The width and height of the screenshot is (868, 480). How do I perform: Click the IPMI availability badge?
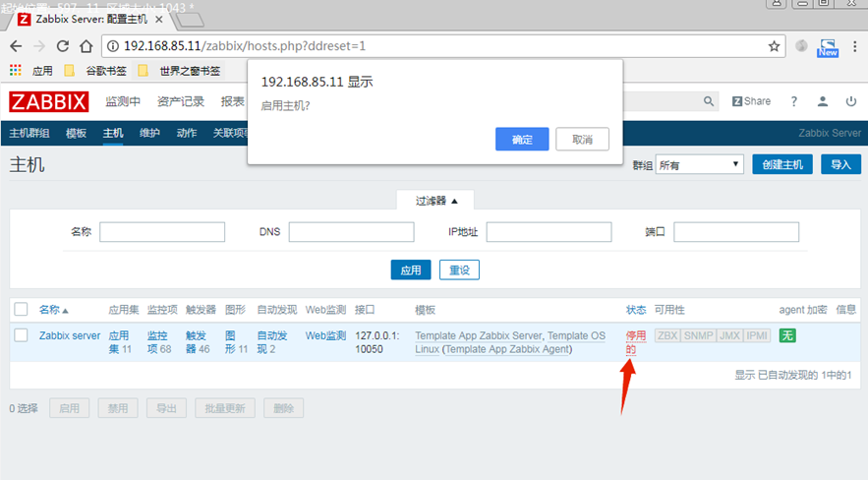(x=757, y=335)
